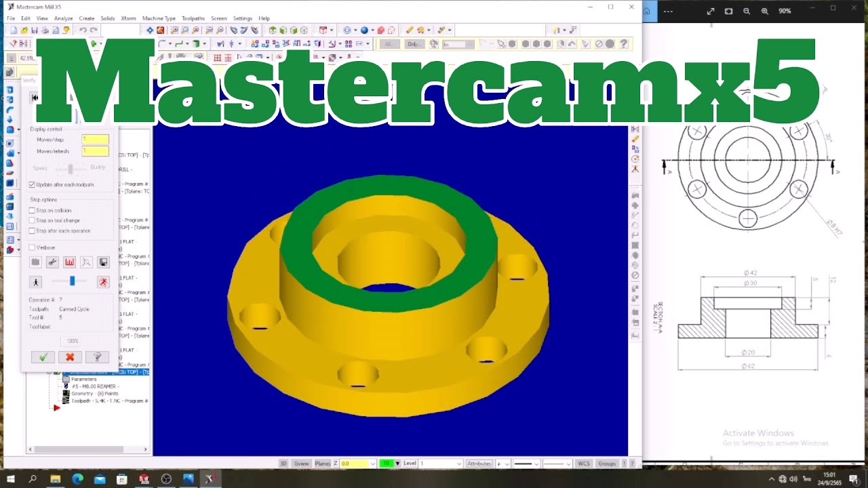
Task: Click the WCS button in status bar
Action: pos(583,464)
